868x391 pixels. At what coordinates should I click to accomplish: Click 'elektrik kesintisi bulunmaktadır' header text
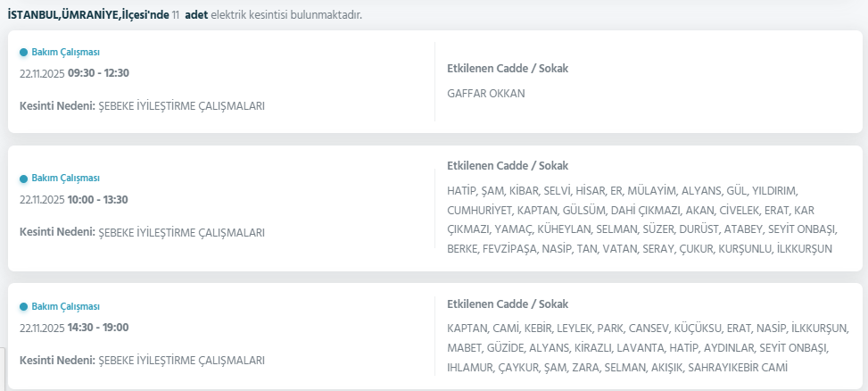pyautogui.click(x=286, y=16)
